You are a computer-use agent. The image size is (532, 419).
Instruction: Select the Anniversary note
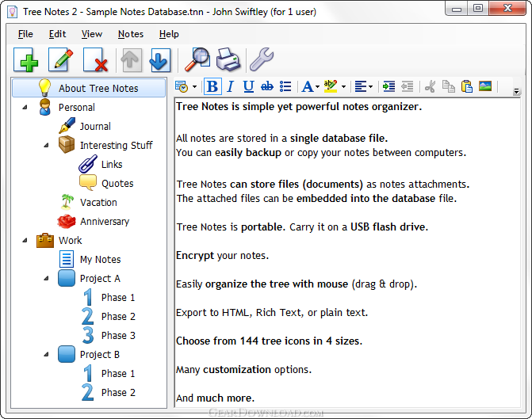(x=105, y=221)
